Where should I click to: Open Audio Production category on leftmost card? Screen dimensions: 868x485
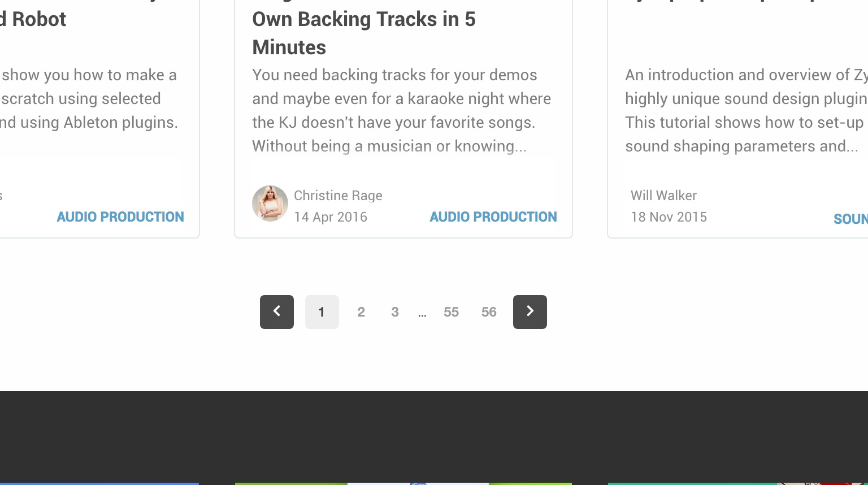[120, 216]
